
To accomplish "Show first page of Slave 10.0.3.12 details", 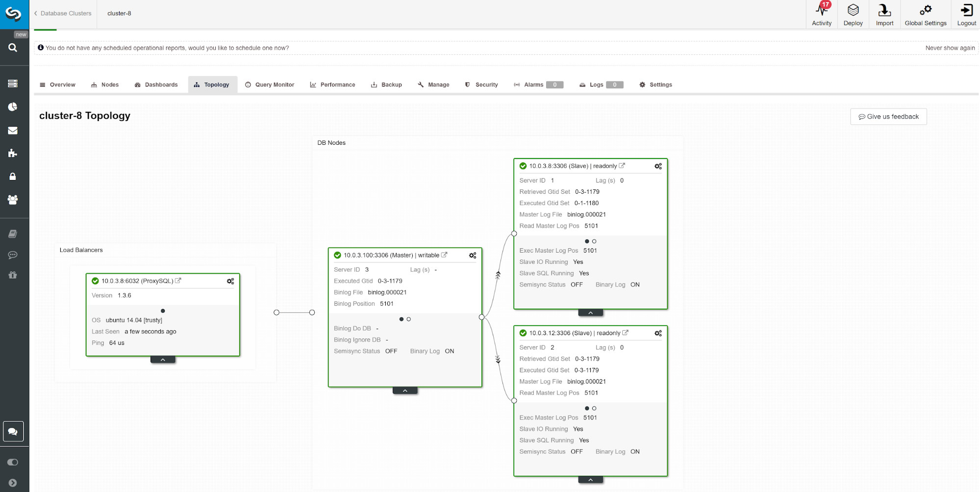I will (587, 408).
